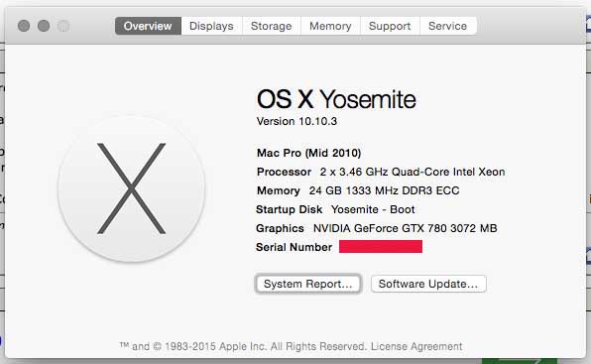Click the Startup Disk Yosemite - Boot text
591x364 pixels.
click(x=335, y=209)
